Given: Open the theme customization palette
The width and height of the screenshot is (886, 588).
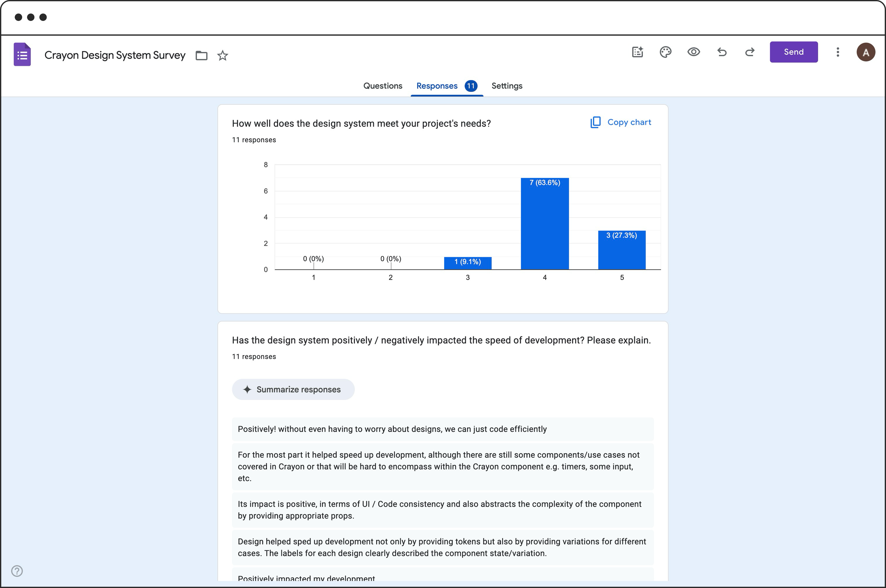Looking at the screenshot, I should (x=665, y=52).
